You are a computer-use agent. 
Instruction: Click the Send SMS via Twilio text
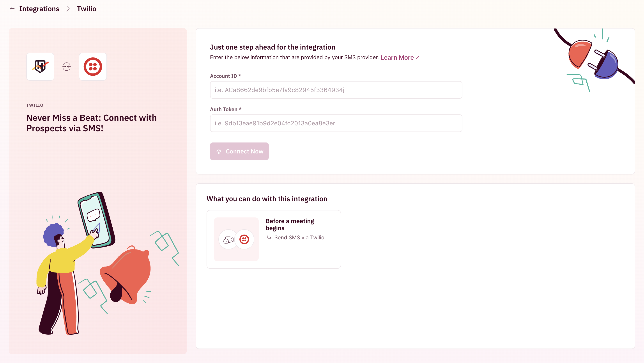point(299,238)
